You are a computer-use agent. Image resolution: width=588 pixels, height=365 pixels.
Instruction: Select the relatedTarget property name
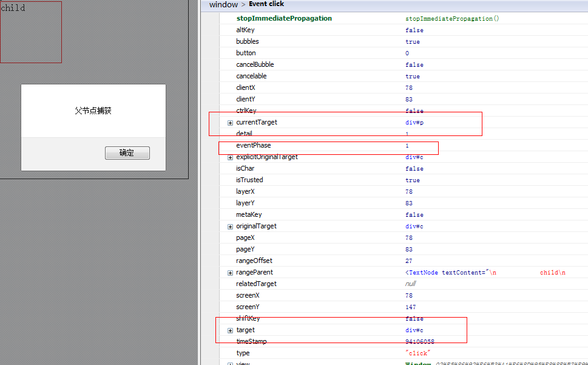point(256,284)
